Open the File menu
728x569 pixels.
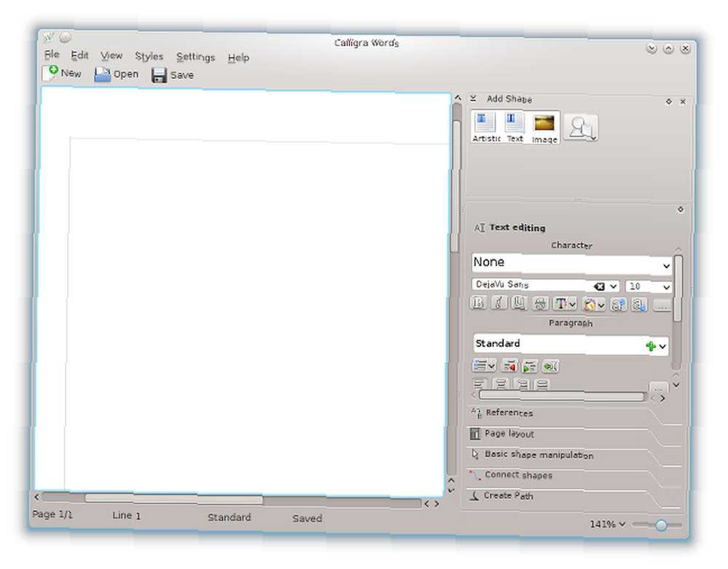[52, 55]
